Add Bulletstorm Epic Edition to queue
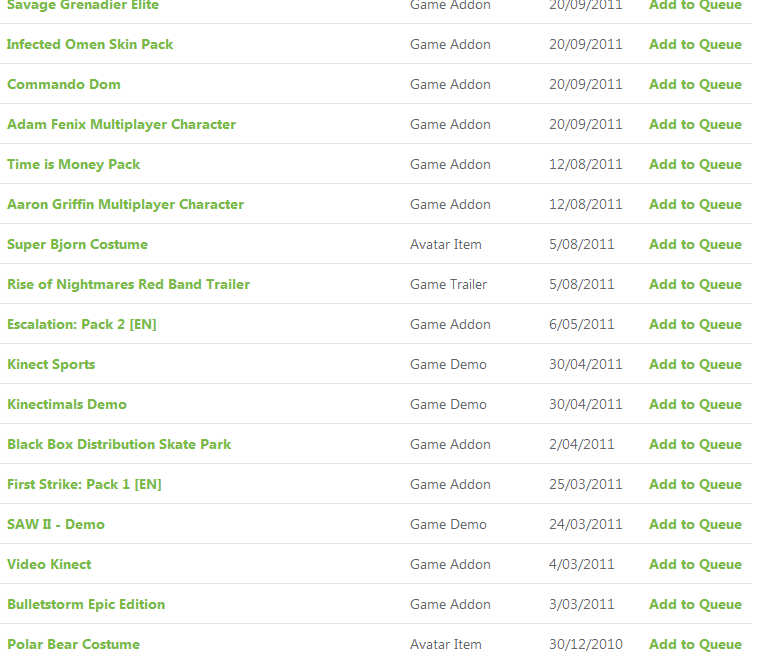767x661 pixels. (x=695, y=605)
